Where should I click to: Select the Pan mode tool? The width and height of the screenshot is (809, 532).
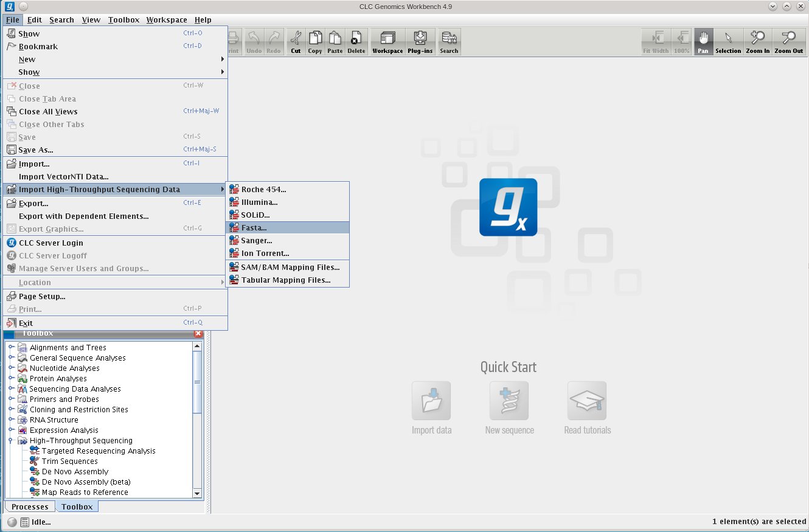tap(703, 42)
